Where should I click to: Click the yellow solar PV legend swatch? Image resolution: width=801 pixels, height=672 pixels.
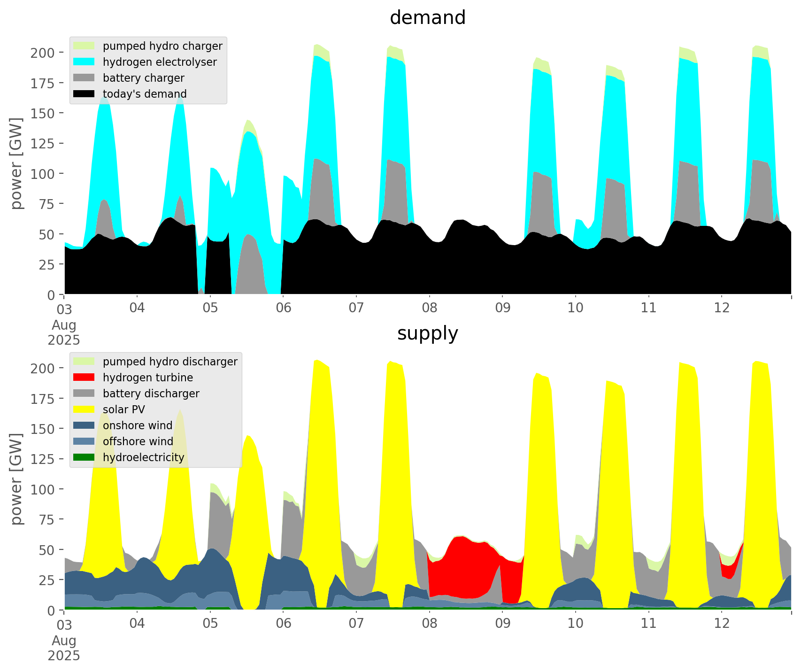pos(84,409)
